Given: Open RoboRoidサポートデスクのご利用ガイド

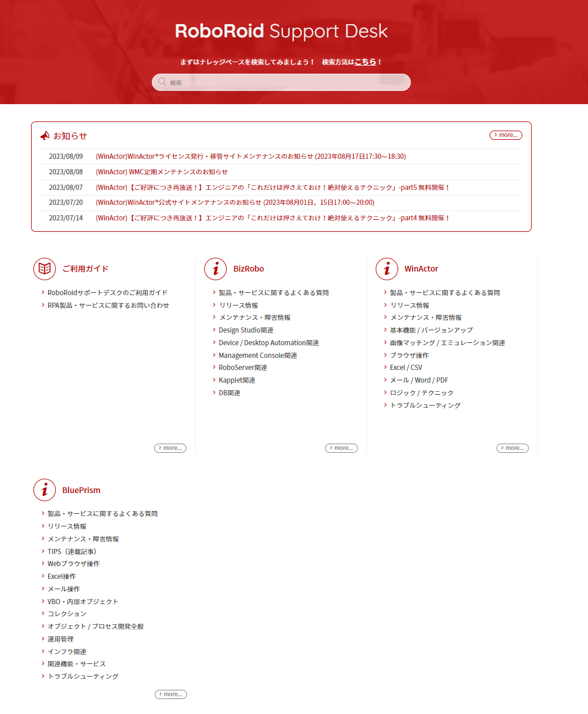Looking at the screenshot, I should pos(108,293).
